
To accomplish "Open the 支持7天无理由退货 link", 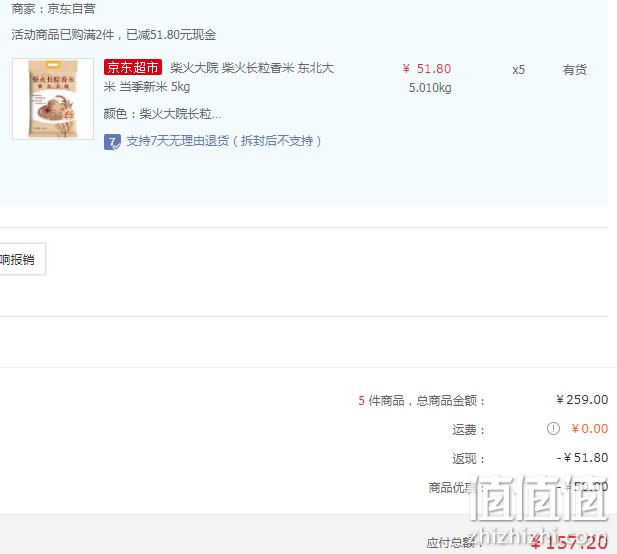I will click(224, 141).
